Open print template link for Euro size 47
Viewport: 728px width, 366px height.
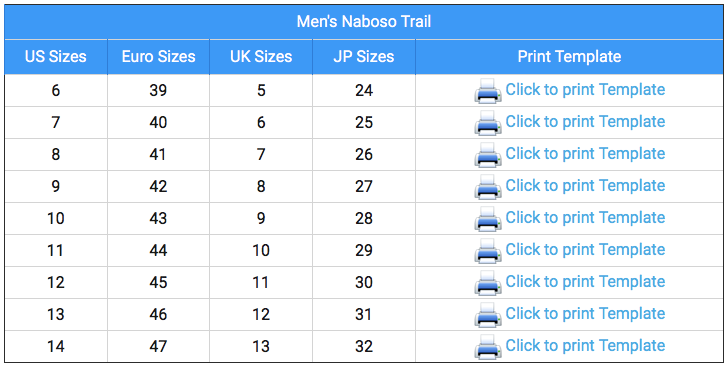585,346
